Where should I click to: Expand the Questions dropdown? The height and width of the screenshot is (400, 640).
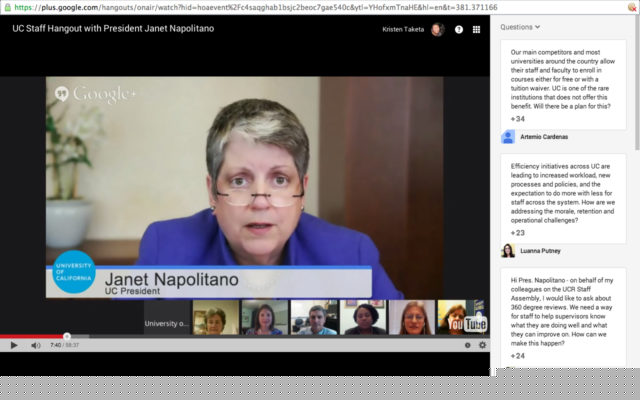pos(520,27)
